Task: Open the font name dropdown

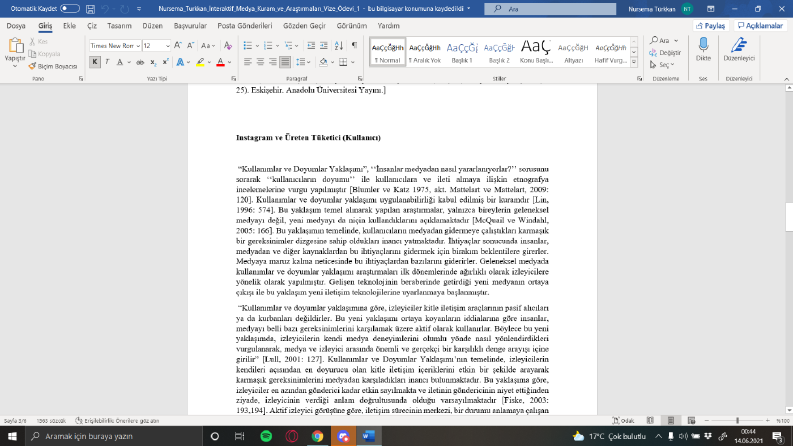Action: (138, 46)
